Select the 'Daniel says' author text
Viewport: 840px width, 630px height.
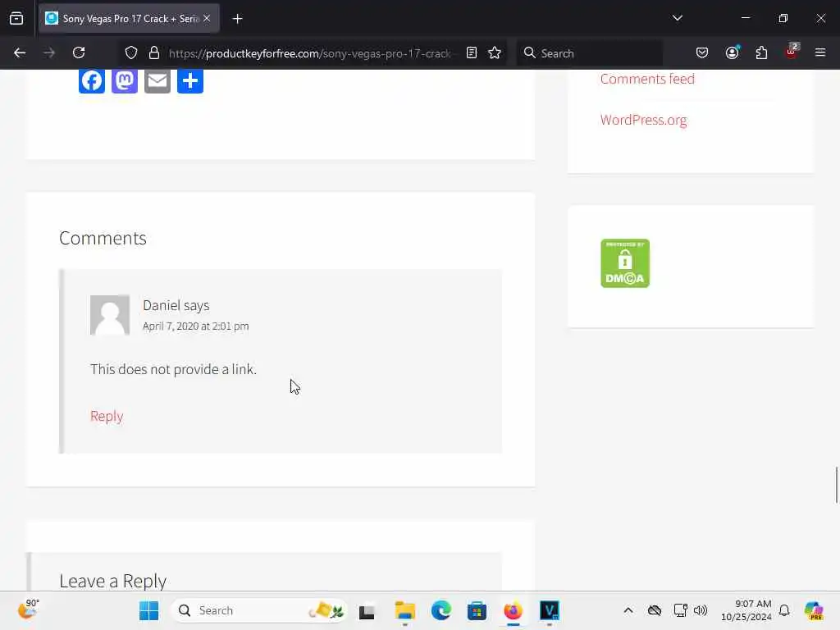point(176,305)
